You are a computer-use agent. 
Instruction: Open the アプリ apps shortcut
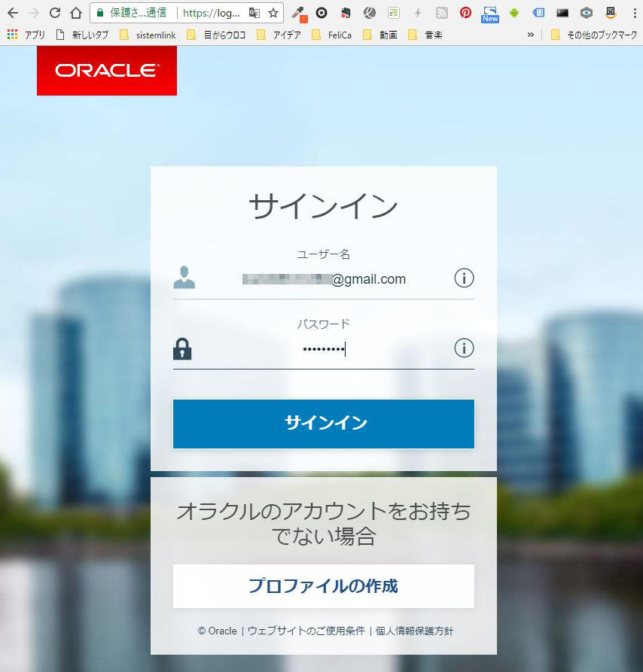coord(26,35)
